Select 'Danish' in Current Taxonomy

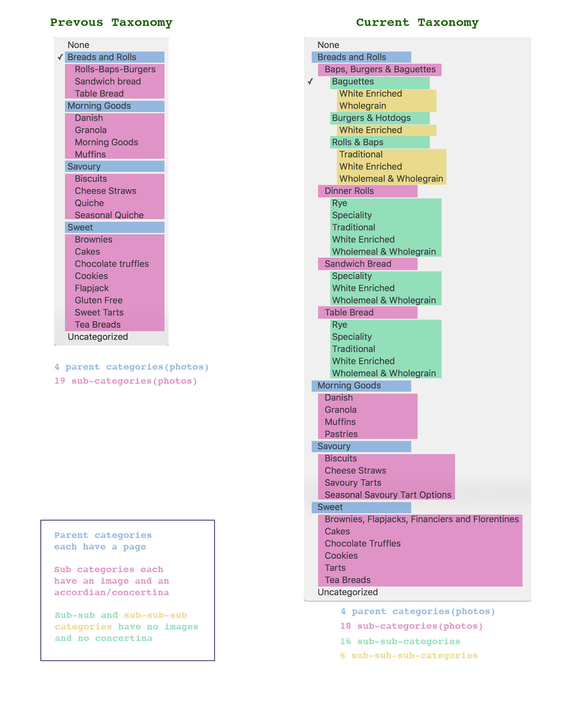point(339,397)
